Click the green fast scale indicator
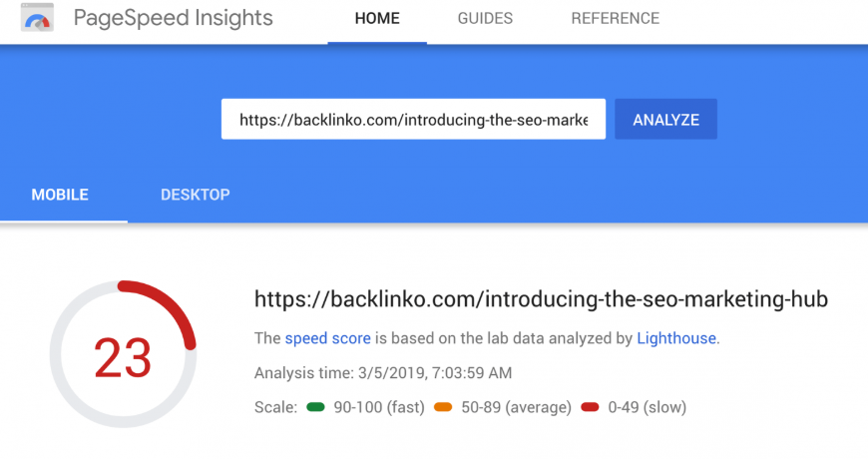 [x=315, y=407]
